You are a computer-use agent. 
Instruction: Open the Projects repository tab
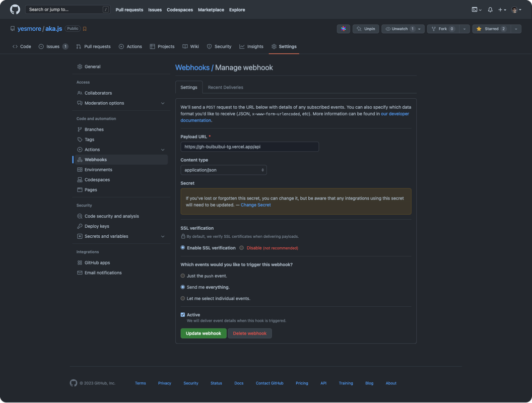tap(162, 47)
